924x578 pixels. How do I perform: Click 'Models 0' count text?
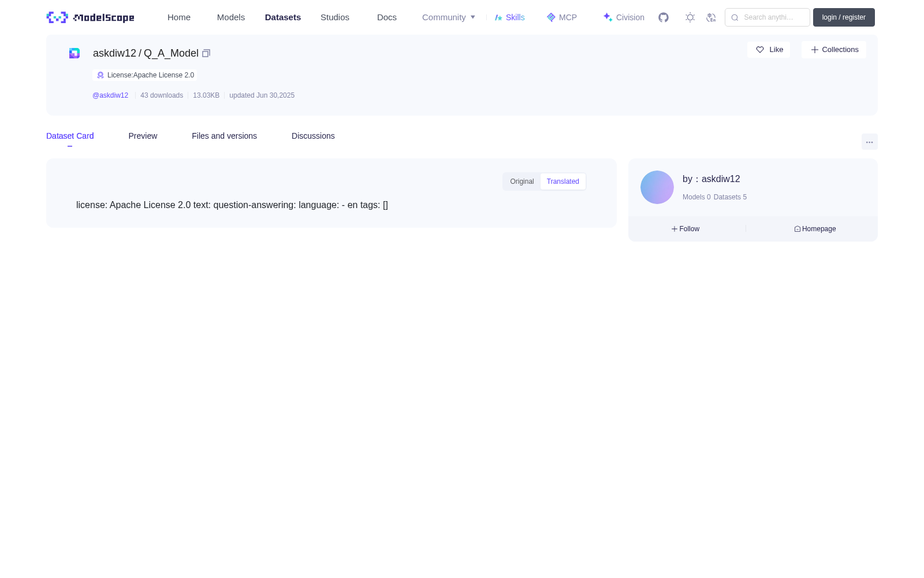(696, 197)
